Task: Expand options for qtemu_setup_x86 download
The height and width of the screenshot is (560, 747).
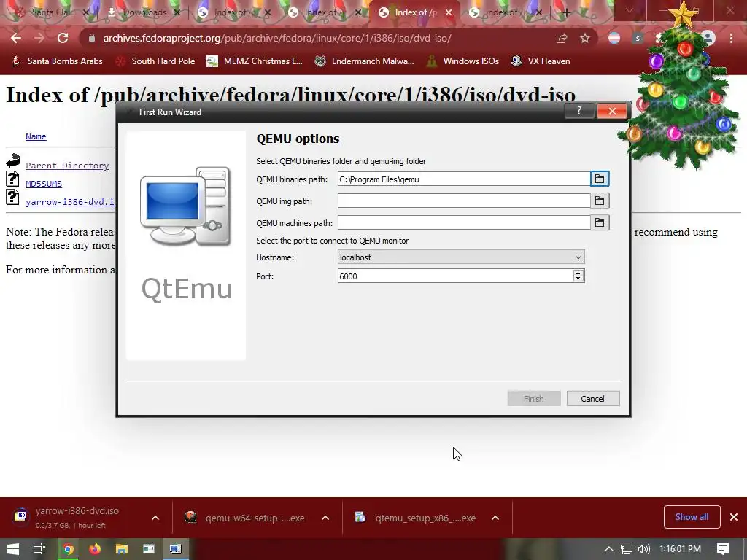Action: click(495, 518)
